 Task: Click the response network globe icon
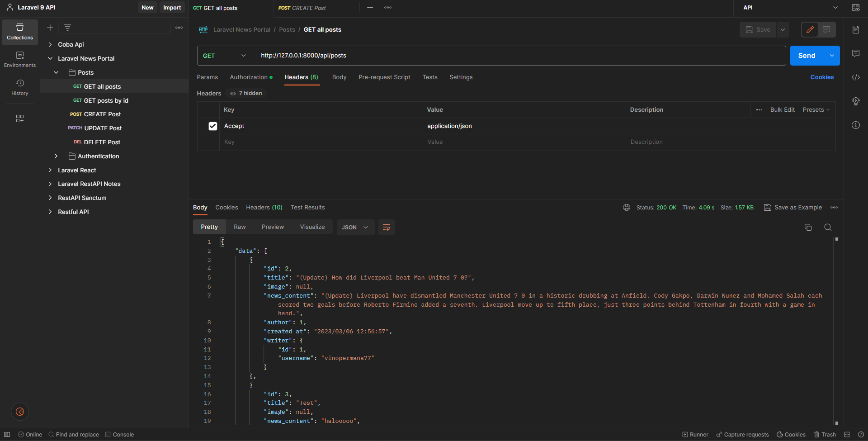click(x=627, y=208)
